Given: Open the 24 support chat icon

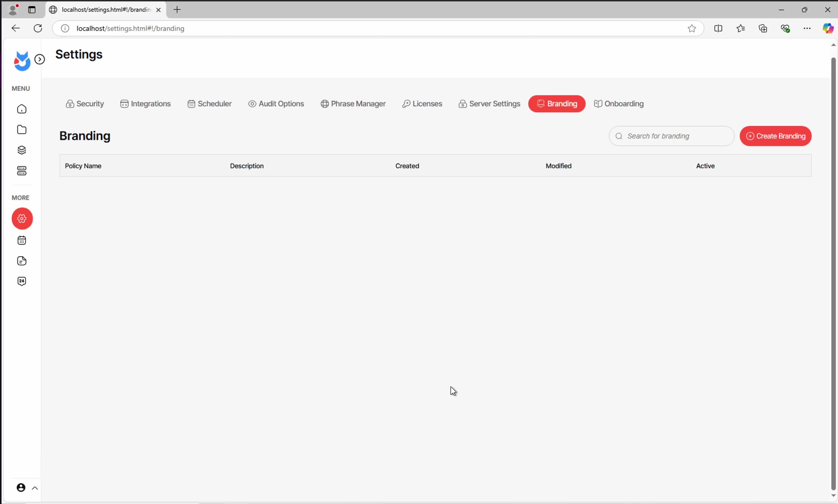Looking at the screenshot, I should [22, 281].
